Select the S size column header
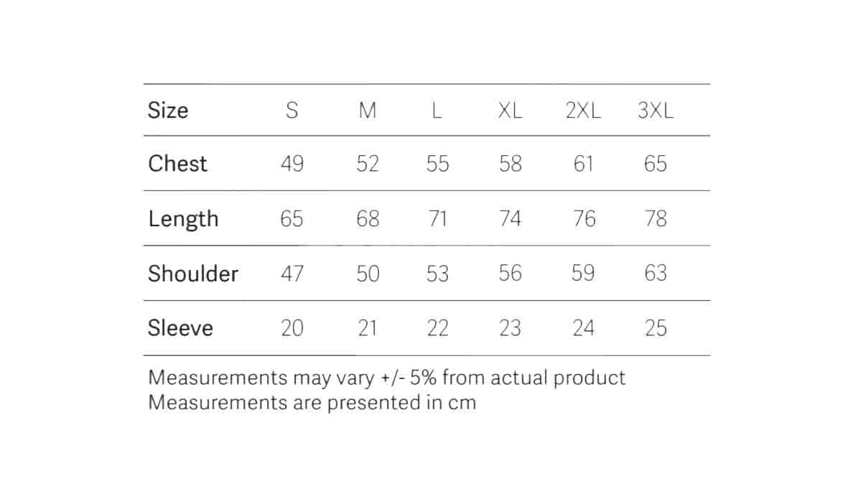The height and width of the screenshot is (504, 848). (292, 111)
